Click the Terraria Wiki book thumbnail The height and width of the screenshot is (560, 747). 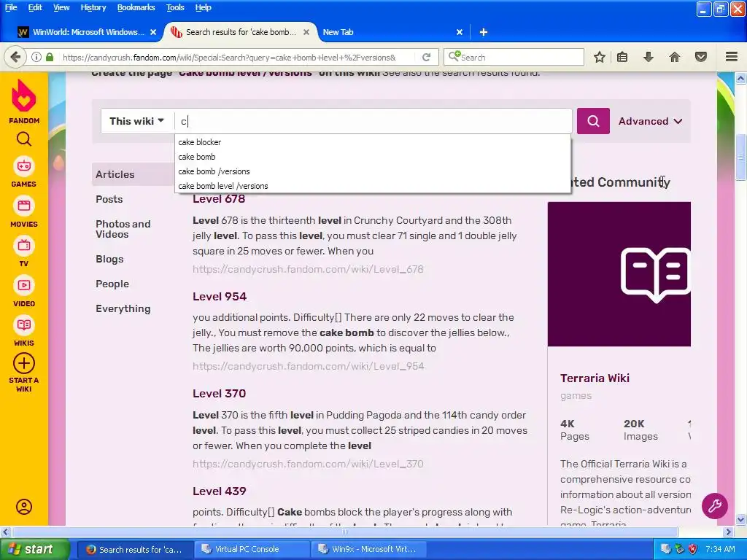(619, 274)
